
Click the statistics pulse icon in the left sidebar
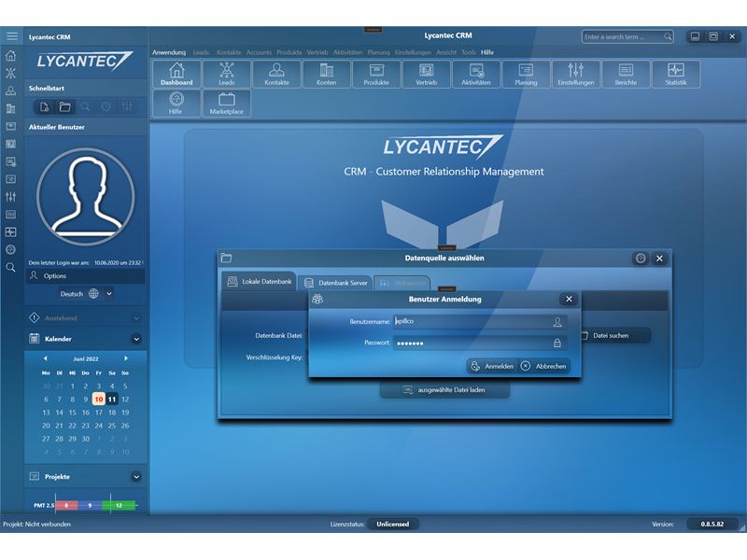pos(10,231)
